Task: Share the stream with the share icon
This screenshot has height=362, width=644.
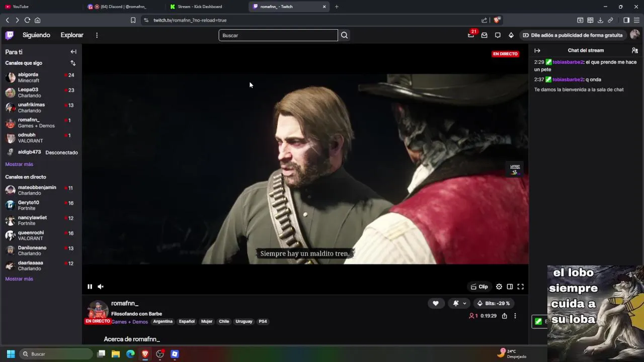Action: [x=504, y=316]
